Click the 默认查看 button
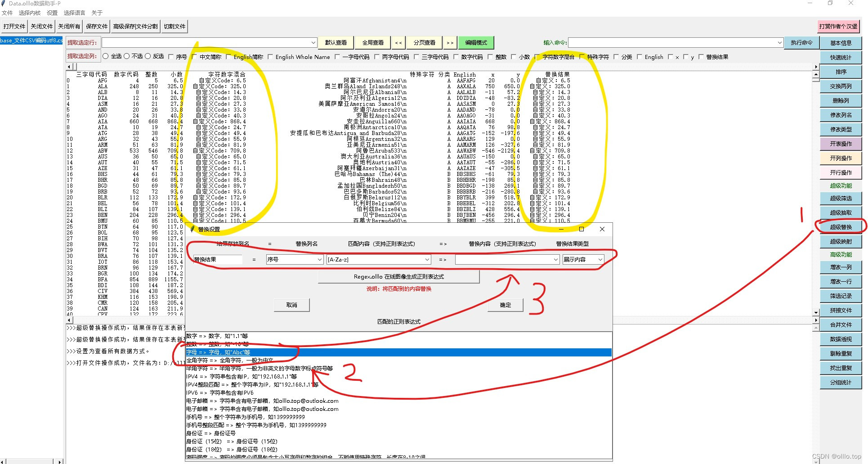Viewport: 868px width, 464px height. click(336, 43)
